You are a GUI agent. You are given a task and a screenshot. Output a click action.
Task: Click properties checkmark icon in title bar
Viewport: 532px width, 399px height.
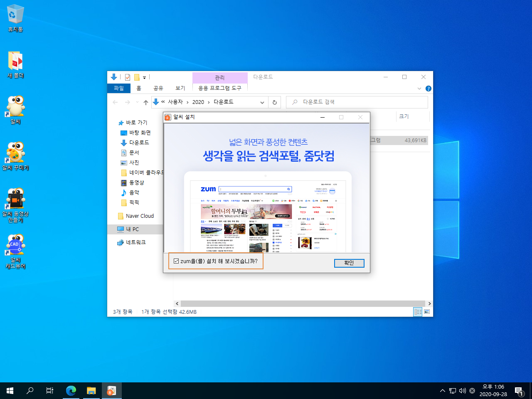[128, 77]
